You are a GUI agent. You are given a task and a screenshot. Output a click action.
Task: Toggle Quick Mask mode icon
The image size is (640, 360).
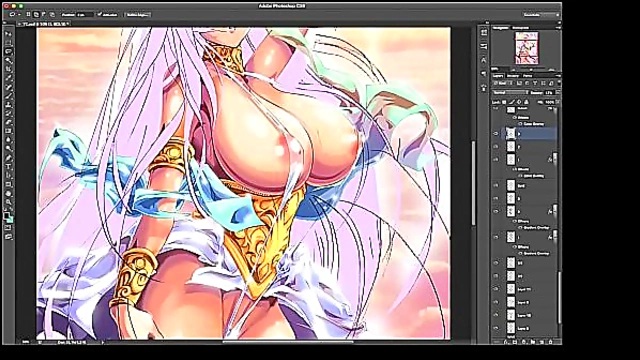tap(8, 228)
